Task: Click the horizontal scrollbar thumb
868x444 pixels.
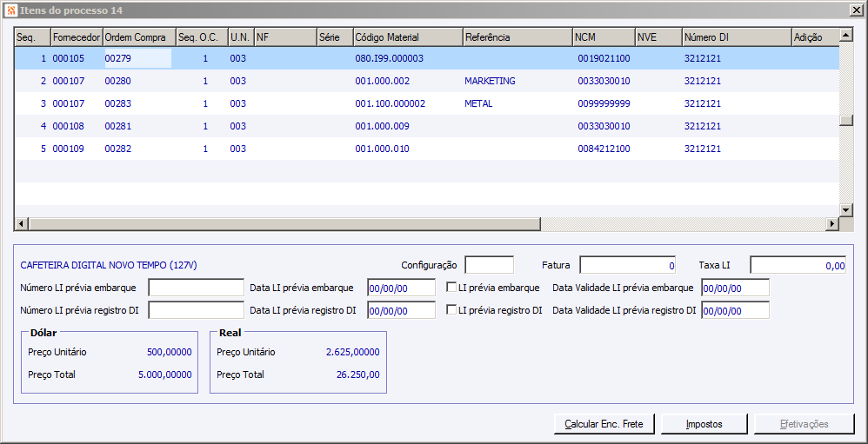Action: pos(283,224)
